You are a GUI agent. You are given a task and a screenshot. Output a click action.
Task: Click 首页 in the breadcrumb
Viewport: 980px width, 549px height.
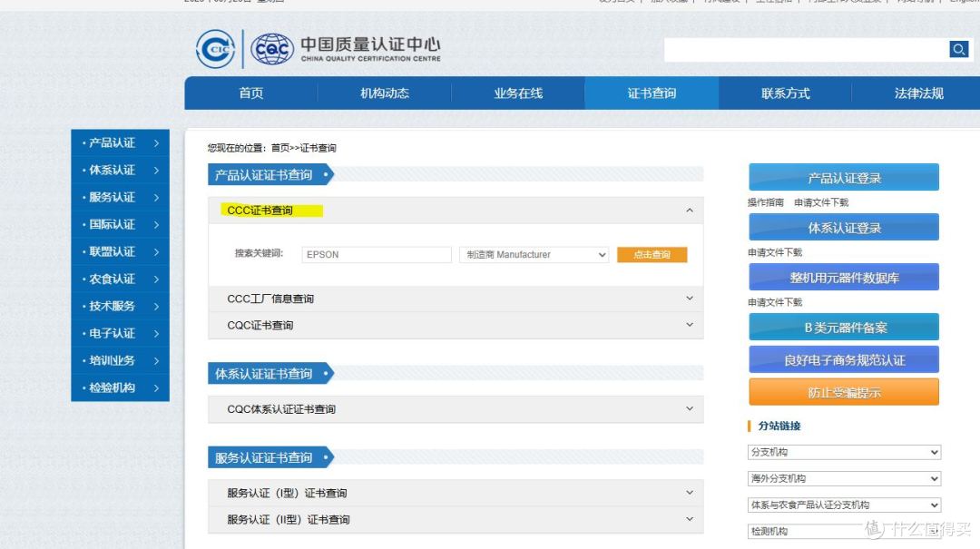tap(280, 148)
